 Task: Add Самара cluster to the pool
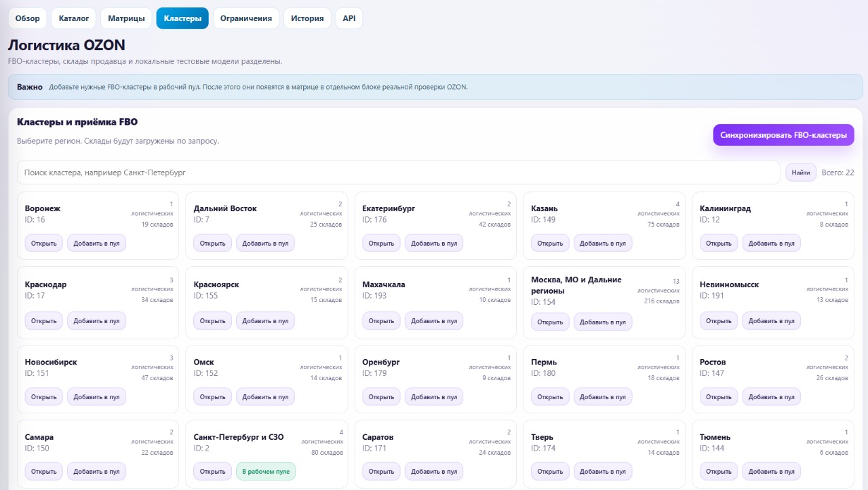96,472
